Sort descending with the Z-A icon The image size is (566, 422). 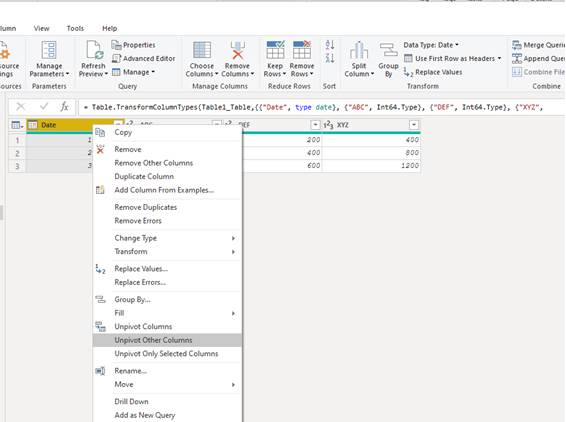(x=330, y=58)
